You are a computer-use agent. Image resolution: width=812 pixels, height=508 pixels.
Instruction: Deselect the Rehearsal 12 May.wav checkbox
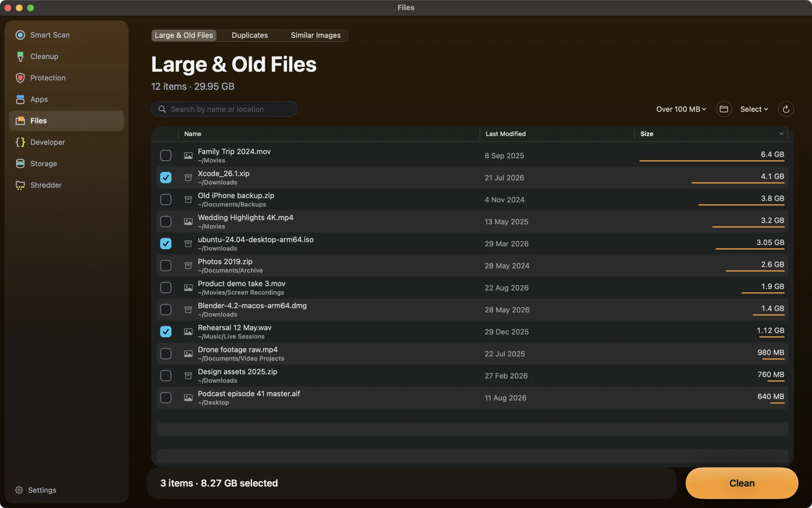point(166,331)
